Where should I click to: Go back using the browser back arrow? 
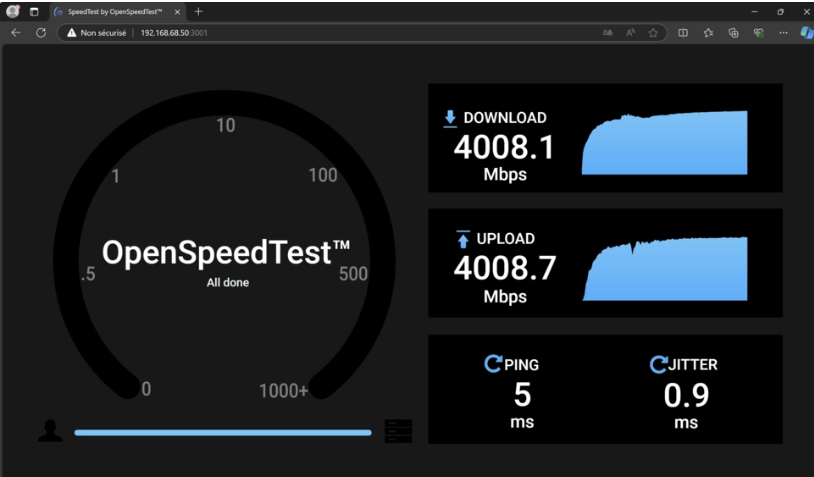[15, 32]
